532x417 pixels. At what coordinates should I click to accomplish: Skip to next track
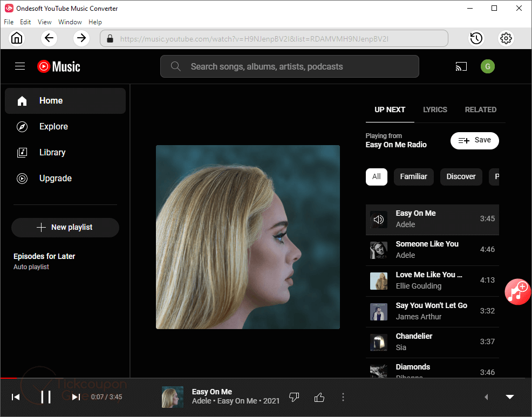click(76, 397)
